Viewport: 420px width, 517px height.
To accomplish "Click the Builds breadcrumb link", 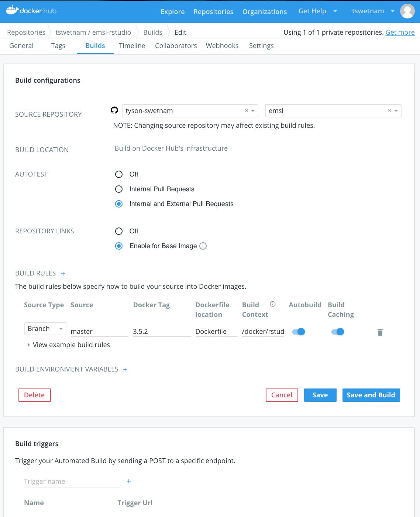I will tap(153, 32).
